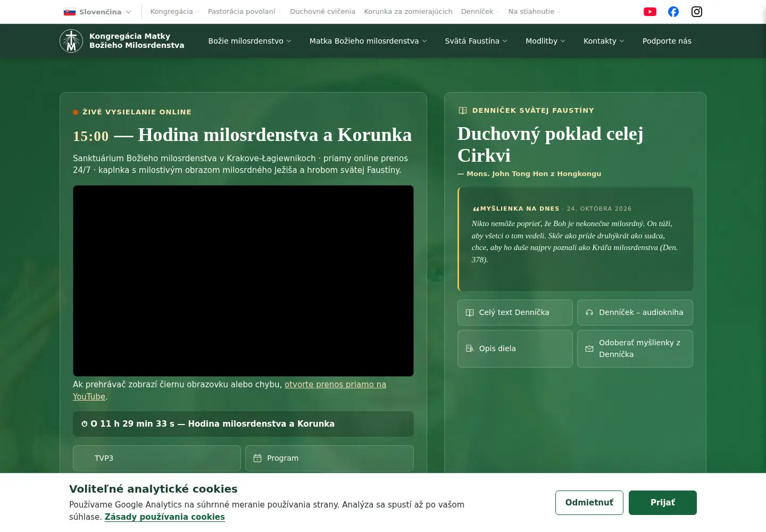Expand the Denníček top menu
Image resolution: width=766 pixels, height=532 pixels.
pos(480,12)
